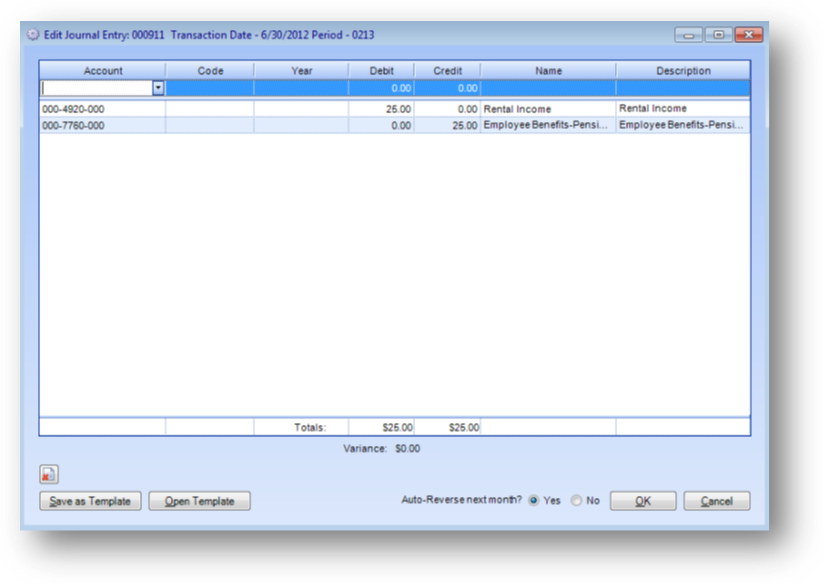
Task: Close the Edit Journal Entry window
Action: click(748, 35)
